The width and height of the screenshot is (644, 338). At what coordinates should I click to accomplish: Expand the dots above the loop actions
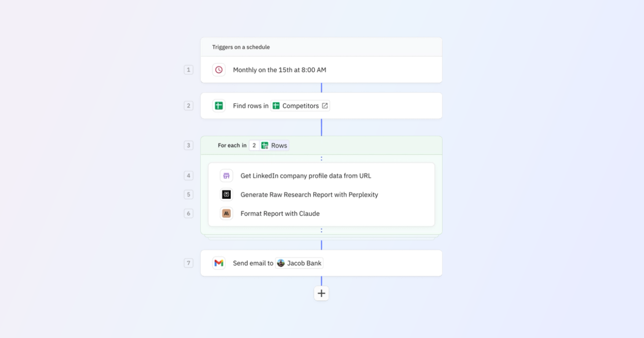point(321,158)
